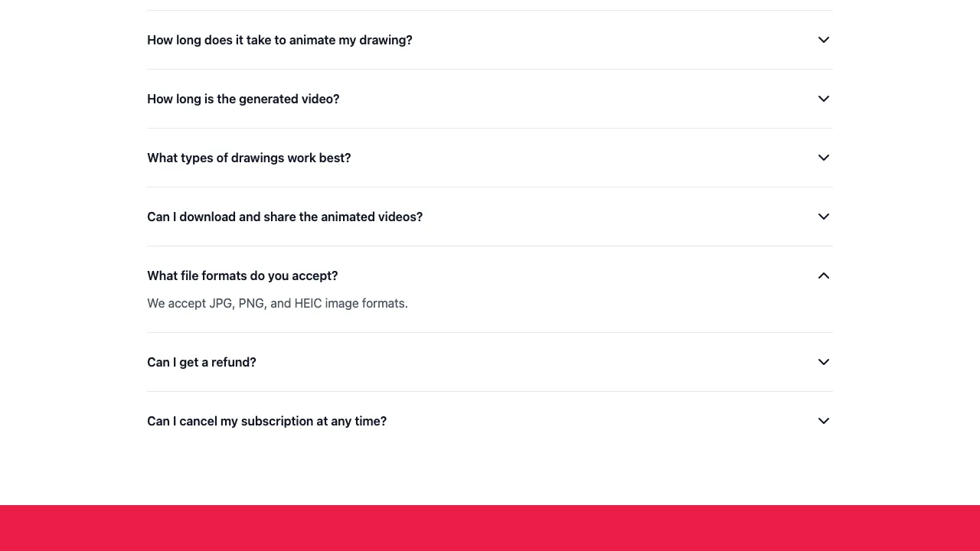Screen dimensions: 980x551
Task: Click chevron next to download and share question
Action: coord(823,217)
